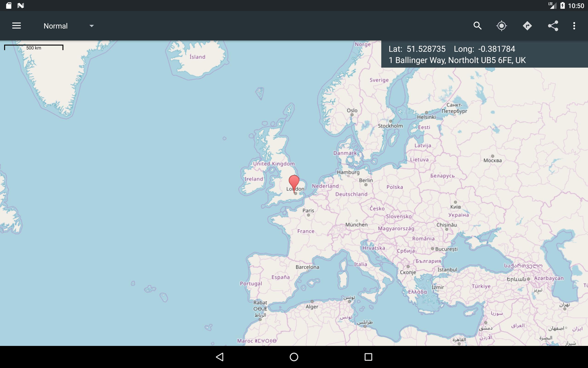The width and height of the screenshot is (588, 368).
Task: Go back with Android back button
Action: (220, 357)
